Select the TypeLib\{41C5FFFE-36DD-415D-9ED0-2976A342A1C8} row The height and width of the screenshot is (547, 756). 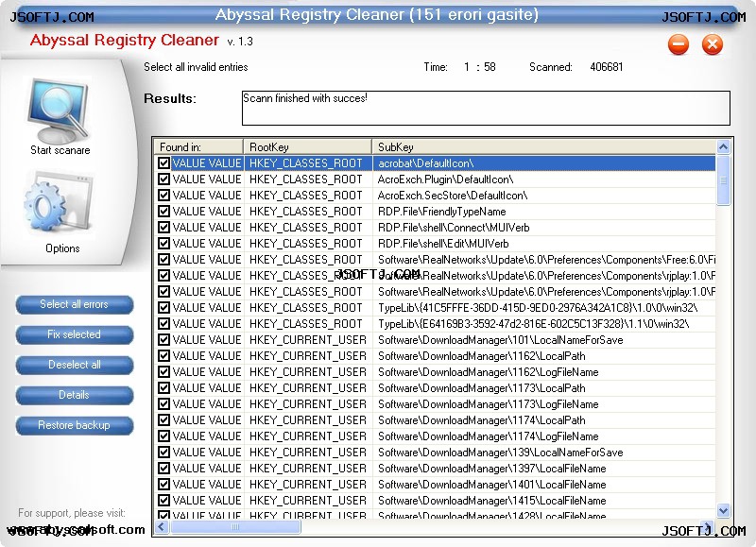coord(435,307)
